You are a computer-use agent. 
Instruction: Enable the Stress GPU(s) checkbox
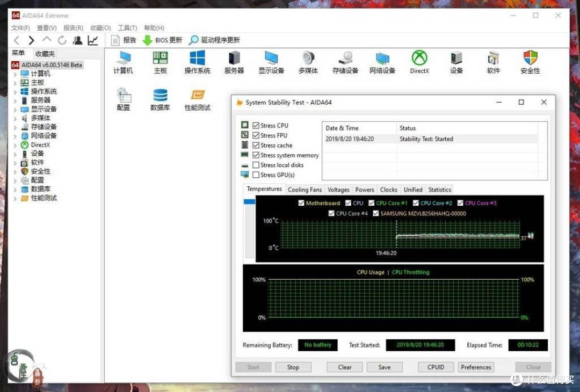click(x=256, y=175)
